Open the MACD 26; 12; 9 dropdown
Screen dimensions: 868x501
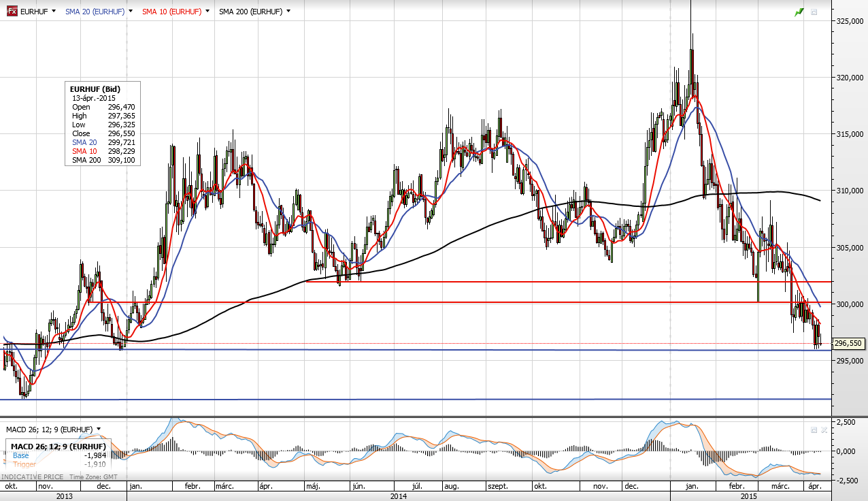99,429
